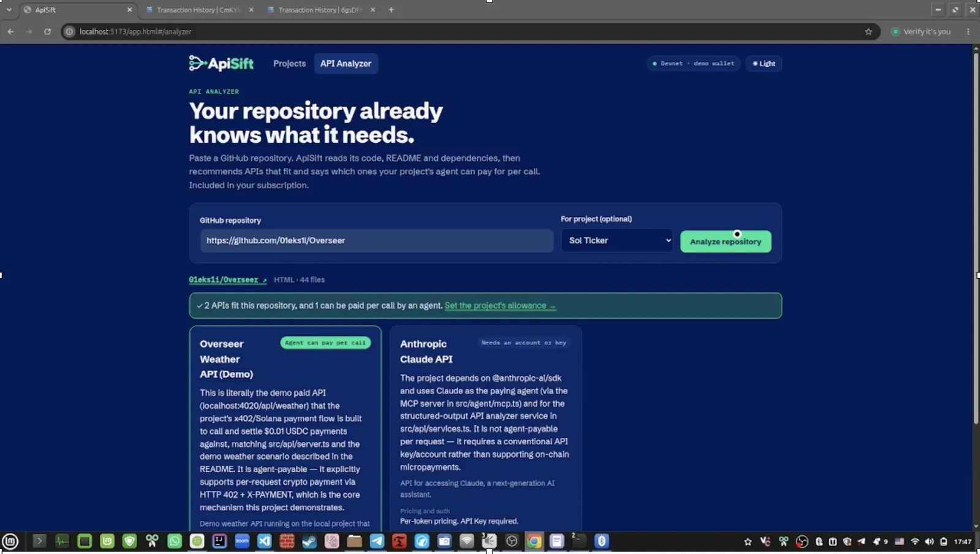This screenshot has height=554, width=980.
Task: Expand the tab search chevron
Action: pyautogui.click(x=9, y=10)
